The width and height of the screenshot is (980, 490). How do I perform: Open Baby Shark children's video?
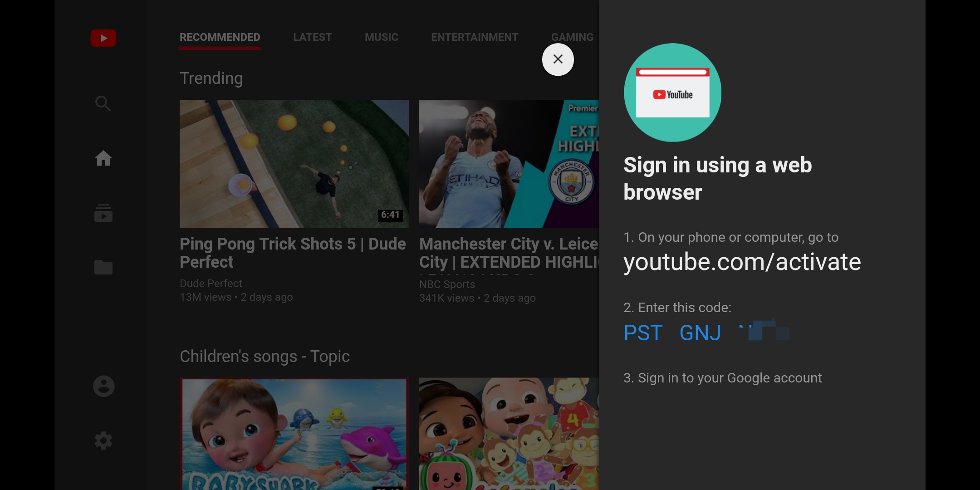294,434
